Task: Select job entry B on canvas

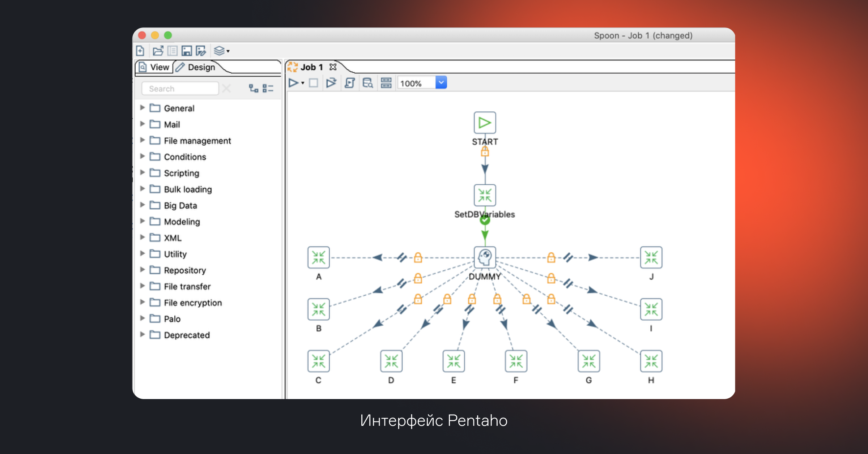Action: (319, 309)
